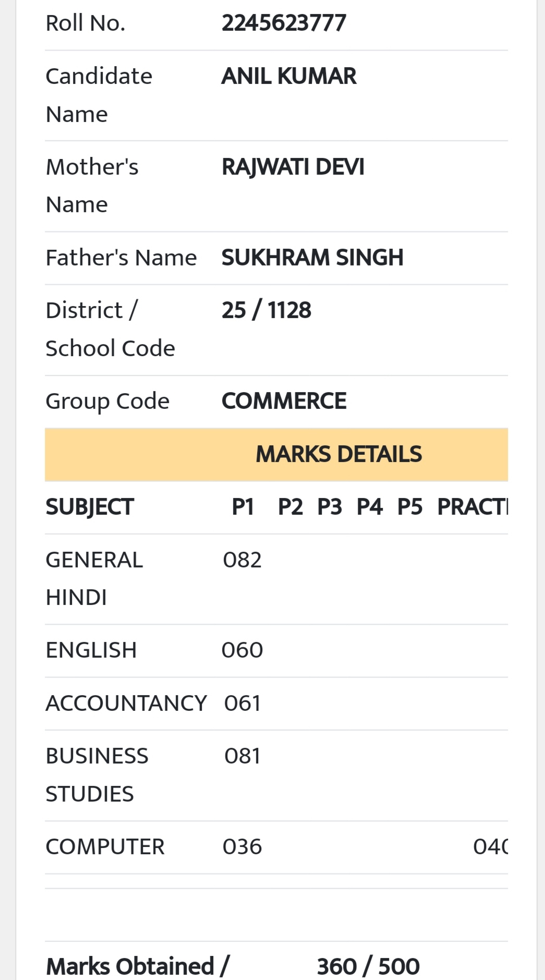Click the ACCOUNTANCY subject row
The image size is (545, 980).
pos(276,704)
